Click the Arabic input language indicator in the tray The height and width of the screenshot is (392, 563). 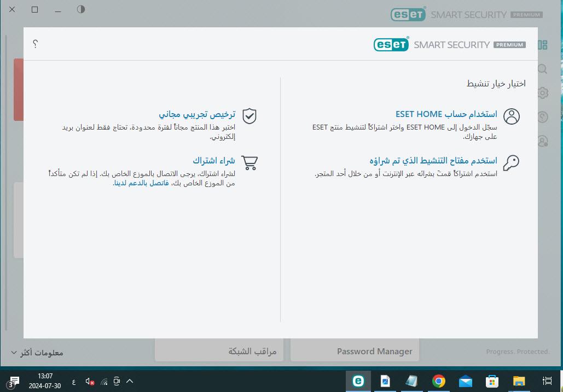pos(74,382)
